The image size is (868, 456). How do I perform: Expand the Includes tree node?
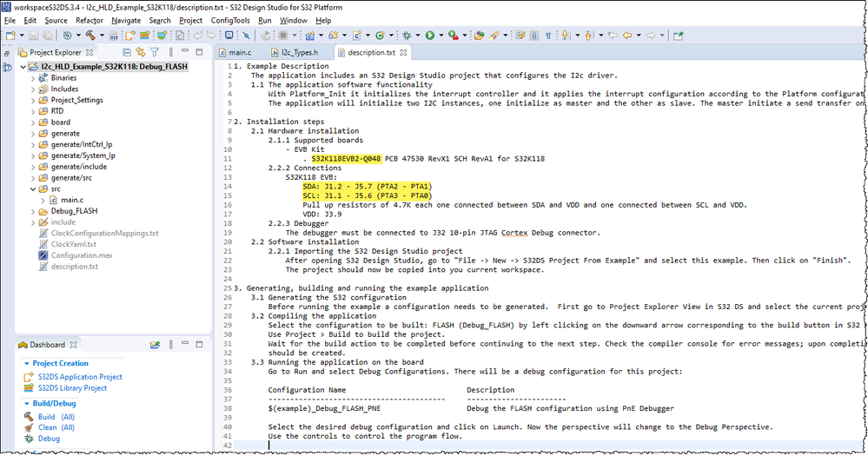click(33, 89)
